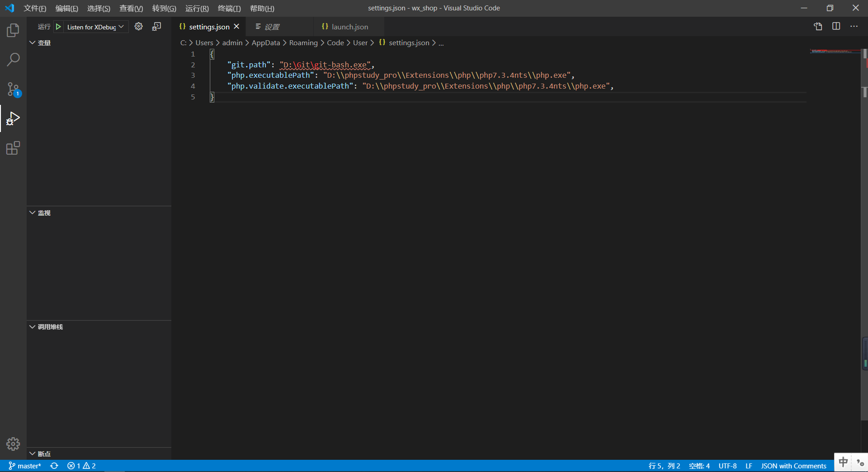This screenshot has width=868, height=472.
Task: Click line number 3 in gutter
Action: (x=193, y=76)
